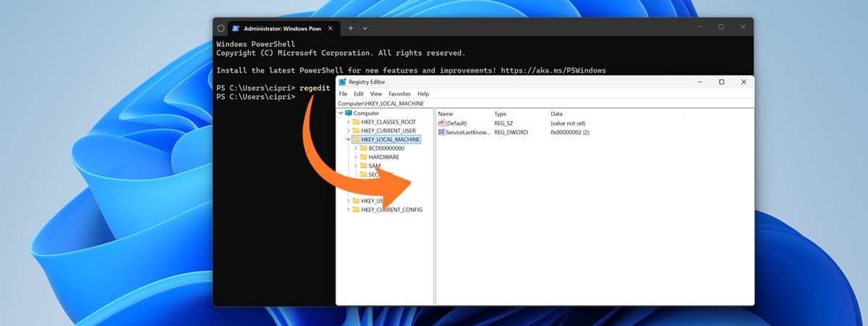The height and width of the screenshot is (326, 868).
Task: Collapse the Computer tree node
Action: click(x=341, y=113)
